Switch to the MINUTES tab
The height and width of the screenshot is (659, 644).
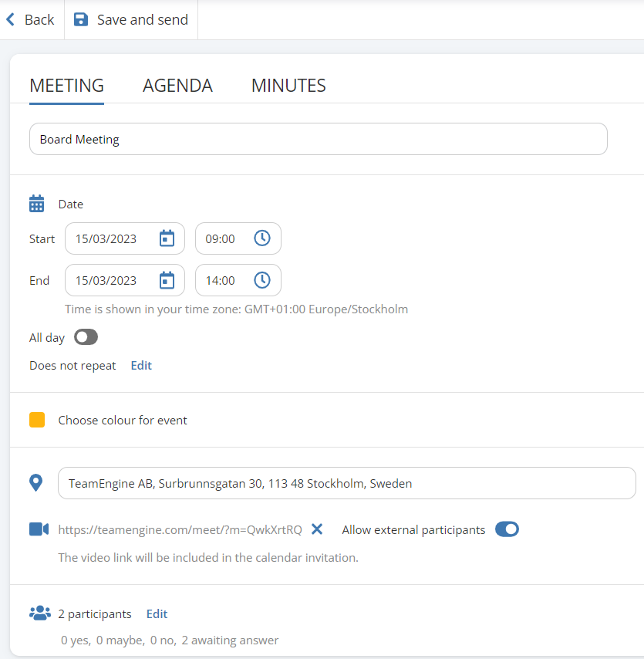[x=288, y=86]
